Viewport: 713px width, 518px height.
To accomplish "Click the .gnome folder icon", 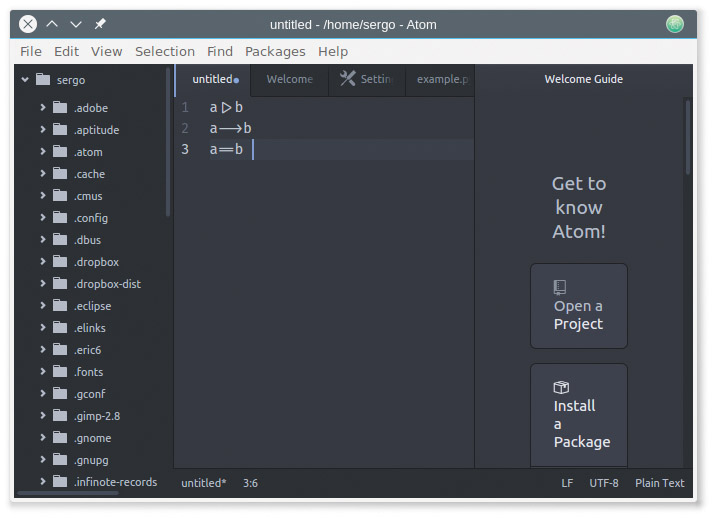I will [x=60, y=438].
